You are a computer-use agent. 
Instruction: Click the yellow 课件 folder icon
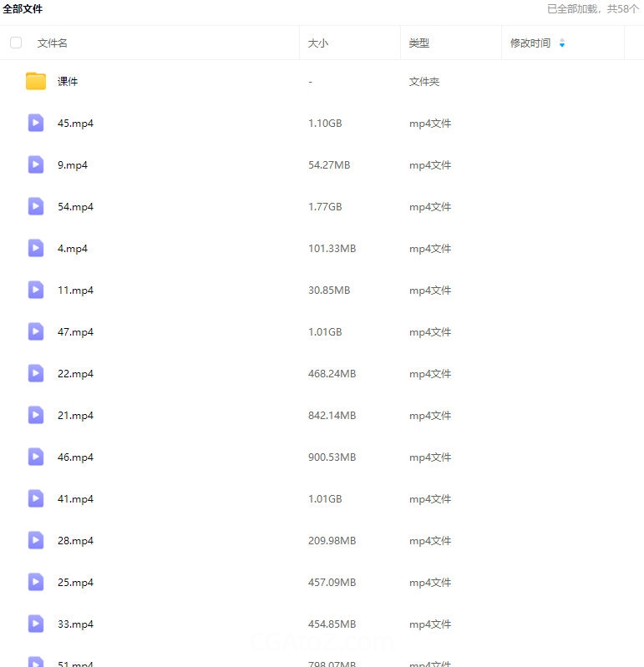click(36, 82)
